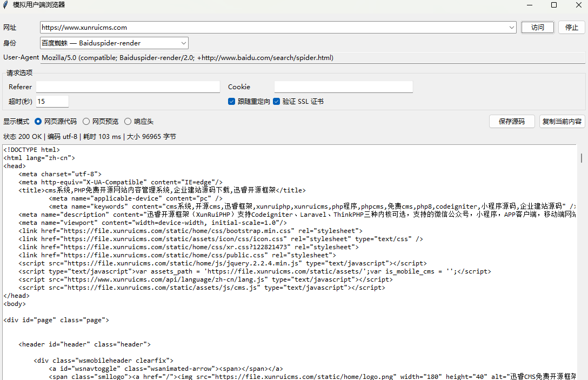This screenshot has height=380, width=588.
Task: Click the lang.js script source line
Action: coord(205,279)
